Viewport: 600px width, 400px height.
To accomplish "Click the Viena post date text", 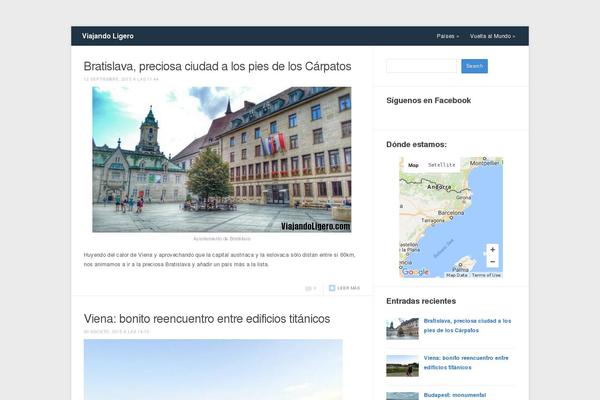I will (116, 332).
